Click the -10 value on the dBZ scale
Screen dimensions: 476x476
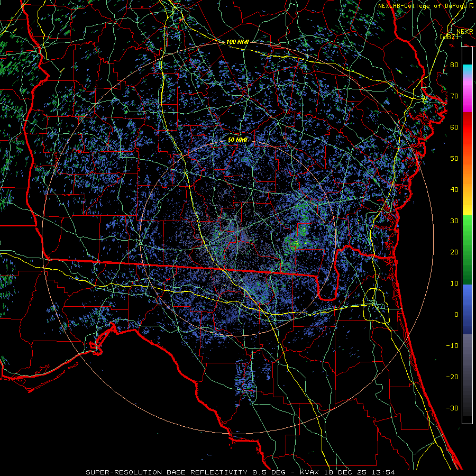pos(452,345)
